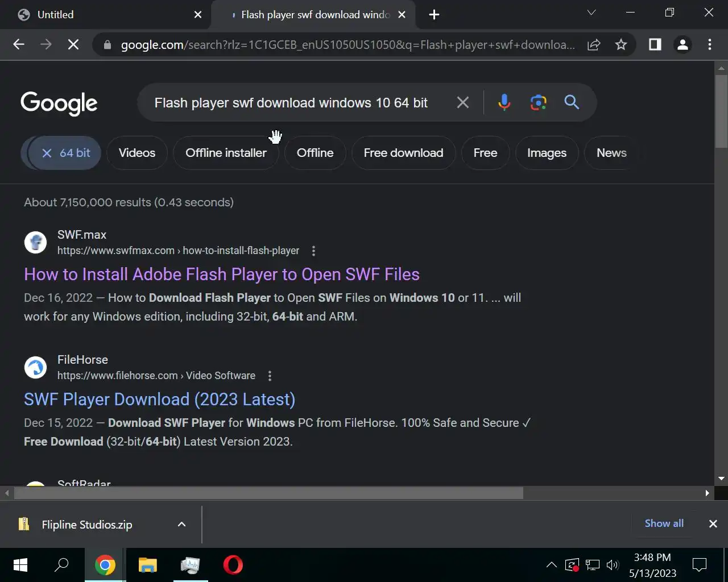
Task: Click Chrome icon in taskbar
Action: tap(105, 565)
